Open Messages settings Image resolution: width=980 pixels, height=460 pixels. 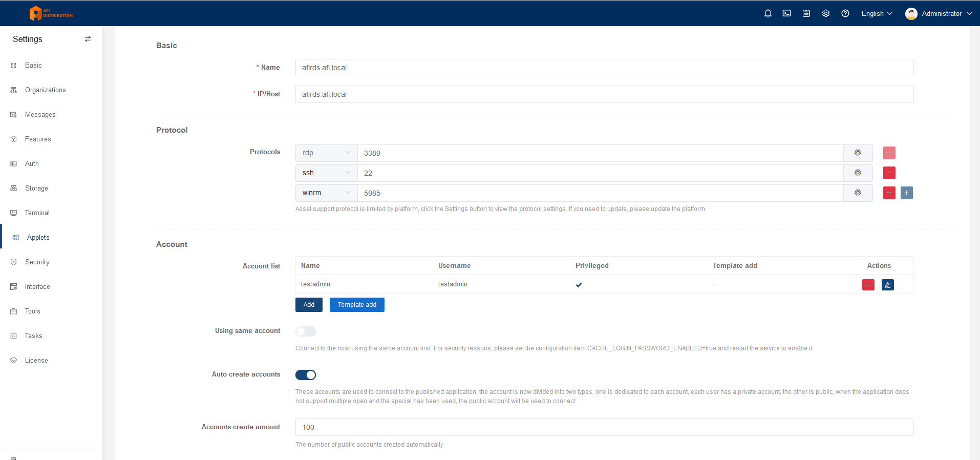coord(51,114)
